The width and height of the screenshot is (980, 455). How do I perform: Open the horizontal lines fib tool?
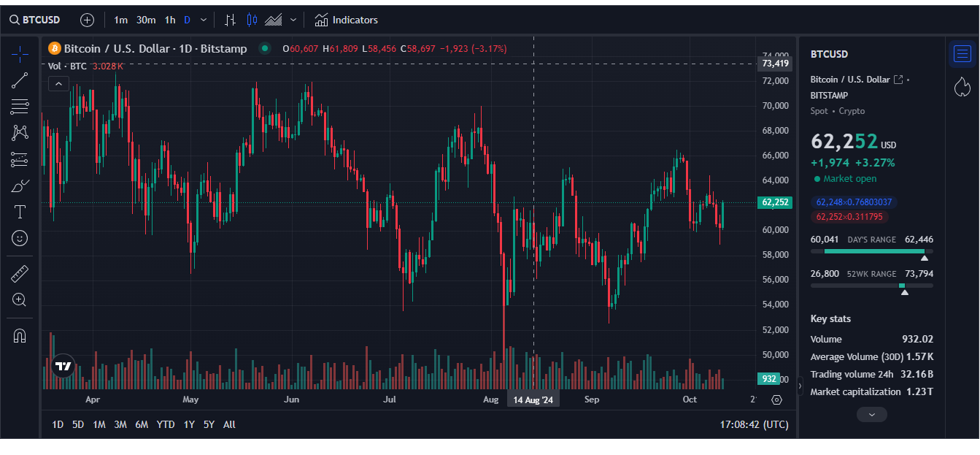(20, 107)
